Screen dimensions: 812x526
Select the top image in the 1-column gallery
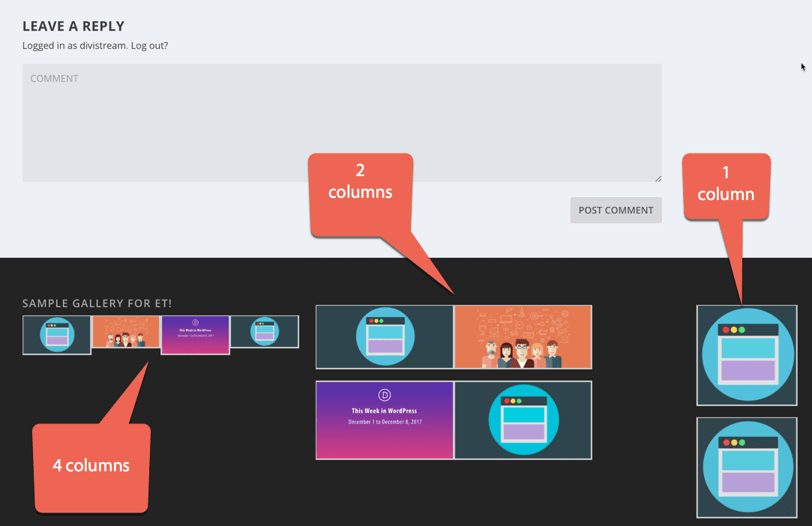(747, 355)
